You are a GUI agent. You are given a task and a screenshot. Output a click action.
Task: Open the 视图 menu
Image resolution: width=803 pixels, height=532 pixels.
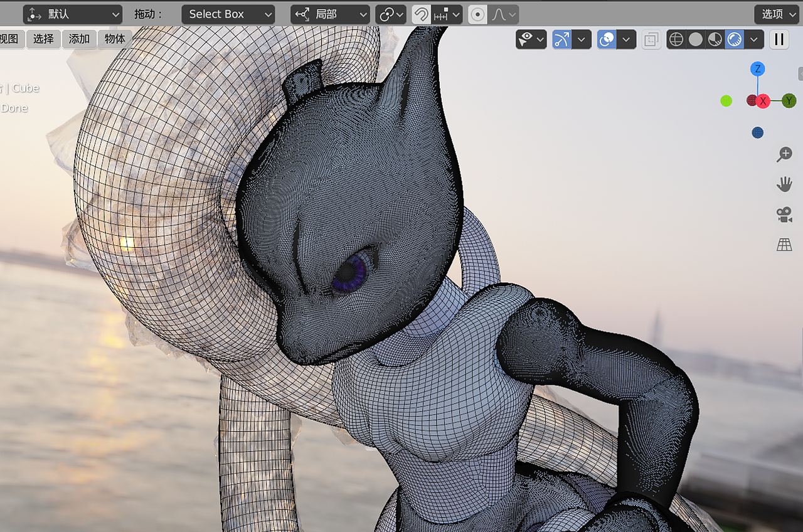click(x=11, y=39)
